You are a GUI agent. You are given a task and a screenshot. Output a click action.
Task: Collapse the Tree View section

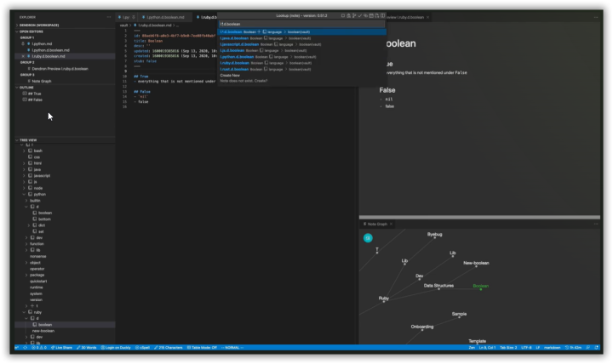pos(65,139)
